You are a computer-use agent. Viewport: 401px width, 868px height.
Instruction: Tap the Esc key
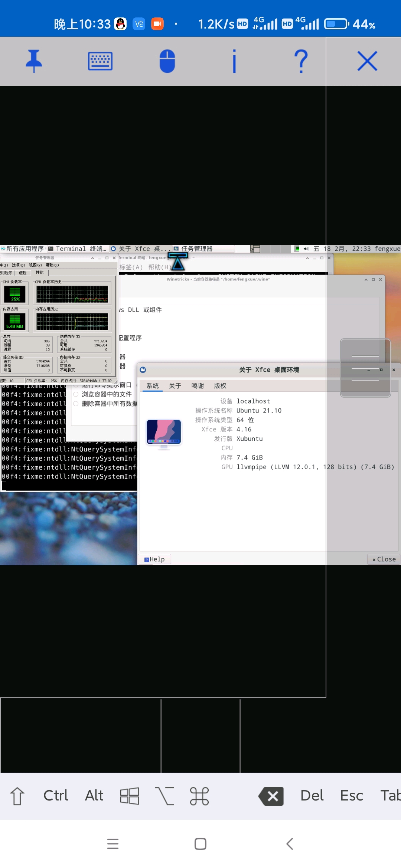352,796
